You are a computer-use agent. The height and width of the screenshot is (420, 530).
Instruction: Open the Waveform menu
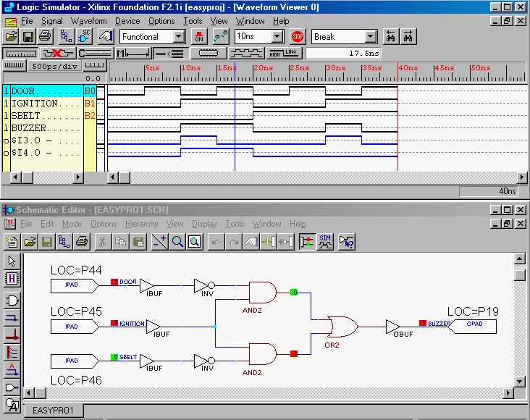coord(88,21)
